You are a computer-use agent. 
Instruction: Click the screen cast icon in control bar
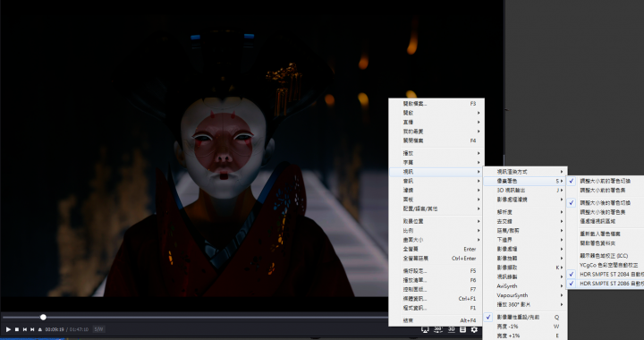(x=425, y=329)
